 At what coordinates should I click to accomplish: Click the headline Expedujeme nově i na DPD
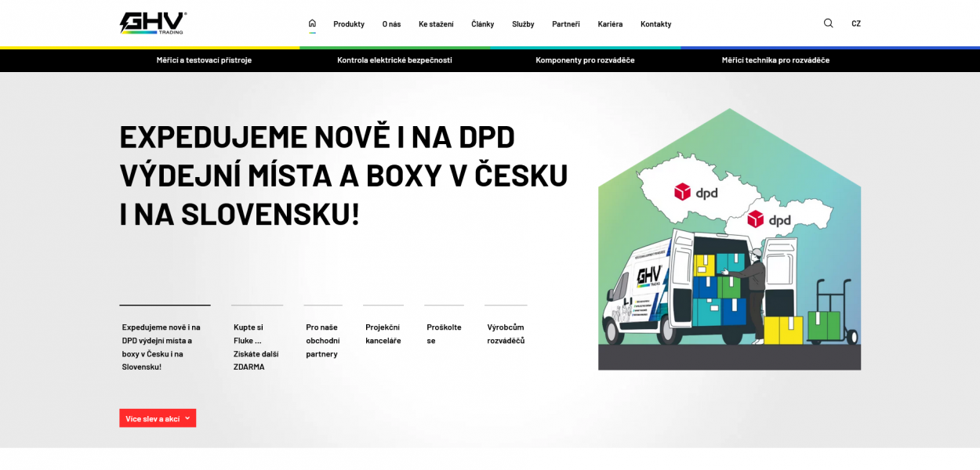tap(343, 175)
